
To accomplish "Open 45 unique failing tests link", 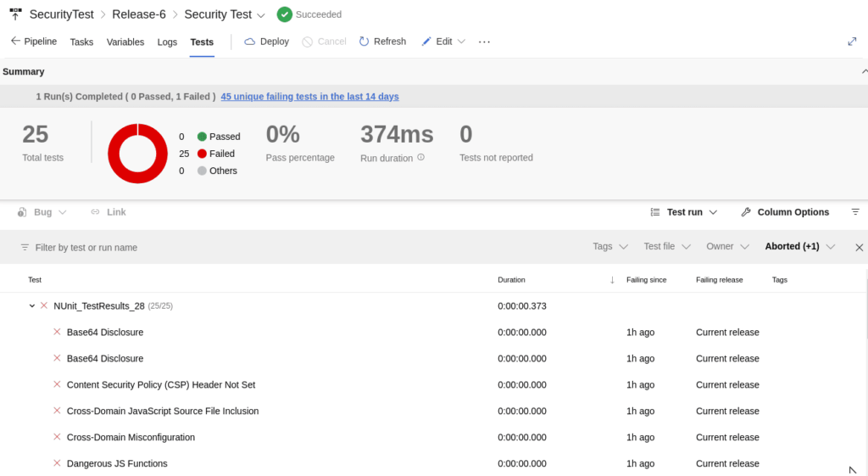I will coord(309,97).
